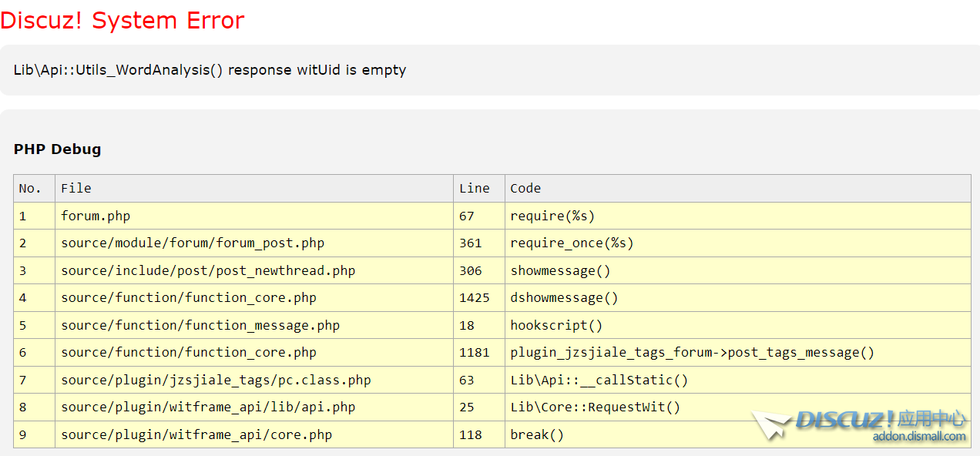980x456 pixels.
Task: Click the Discuz! System Error heading
Action: tap(123, 21)
